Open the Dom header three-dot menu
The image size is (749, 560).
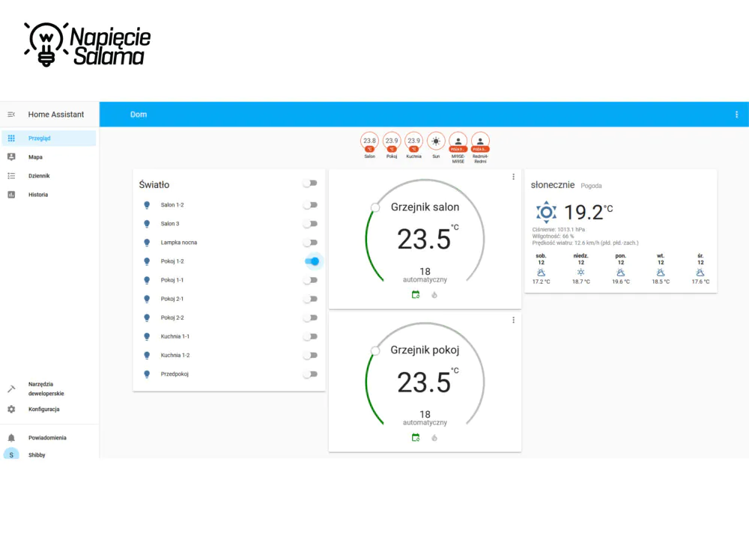pos(736,115)
